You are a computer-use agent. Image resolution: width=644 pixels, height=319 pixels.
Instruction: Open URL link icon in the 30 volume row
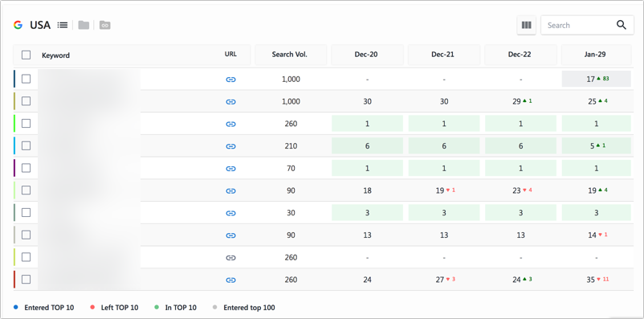pos(230,213)
